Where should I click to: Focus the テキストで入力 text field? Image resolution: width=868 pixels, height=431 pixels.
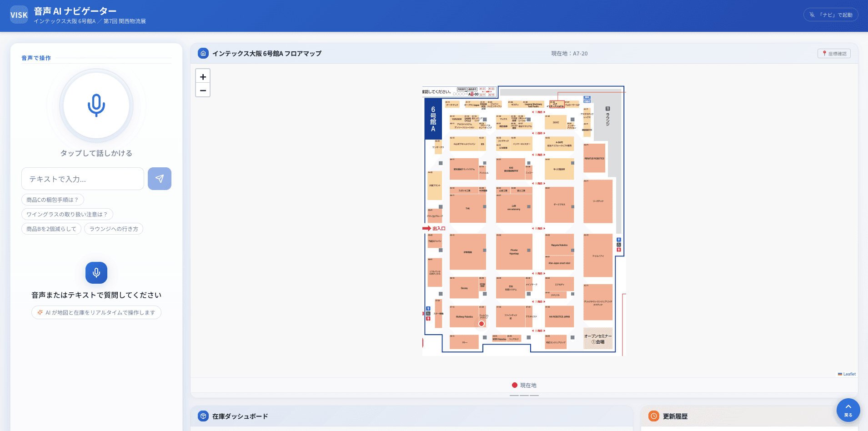83,179
